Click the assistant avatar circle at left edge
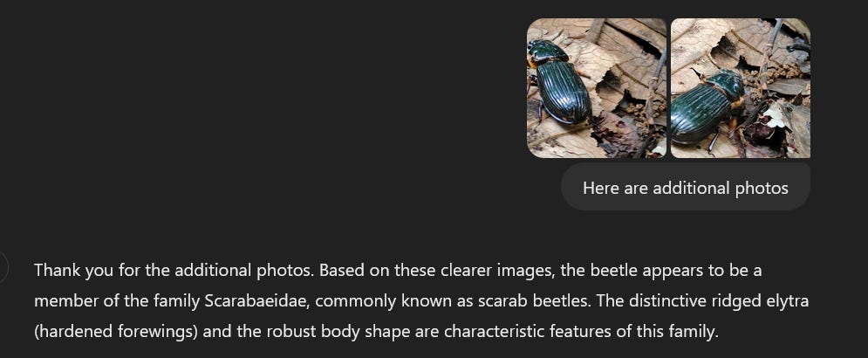 (2, 266)
